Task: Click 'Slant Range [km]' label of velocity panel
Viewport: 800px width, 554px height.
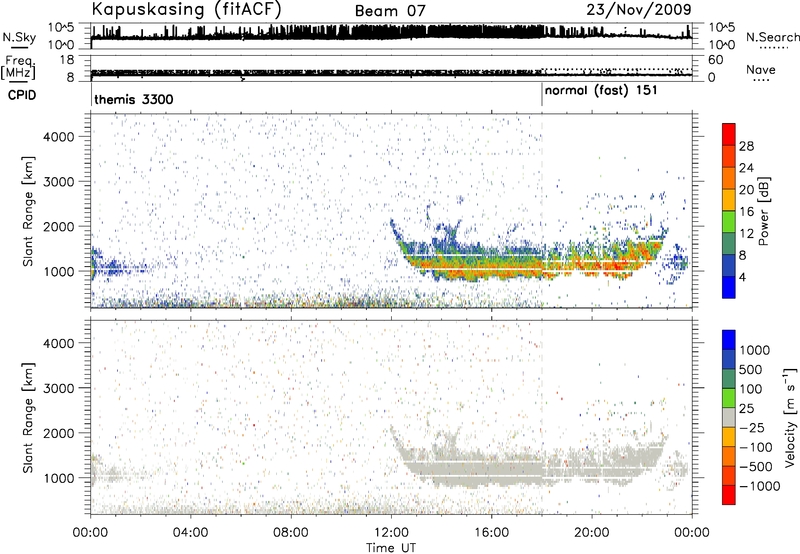Action: [x=28, y=417]
